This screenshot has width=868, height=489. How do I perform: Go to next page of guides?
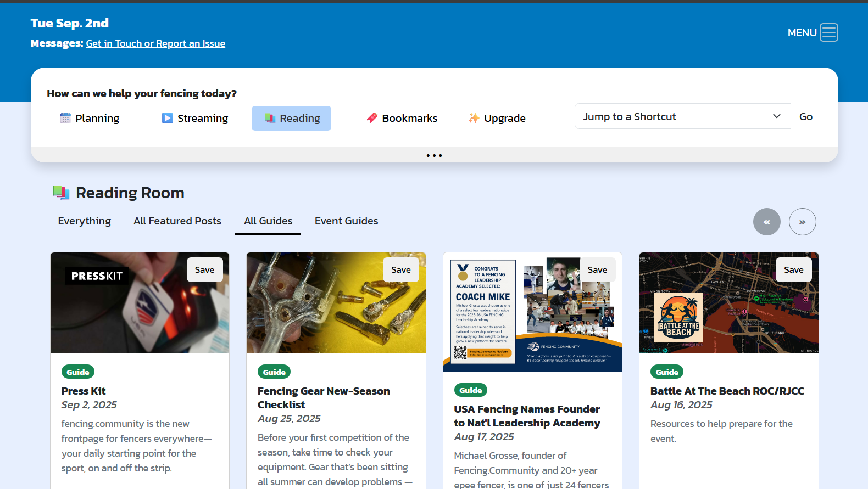[x=803, y=222]
